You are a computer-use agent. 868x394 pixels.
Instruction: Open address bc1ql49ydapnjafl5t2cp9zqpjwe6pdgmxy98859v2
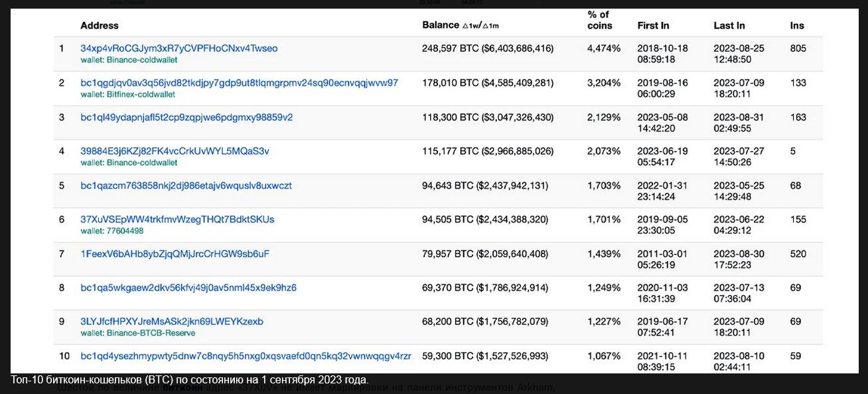[x=186, y=117]
